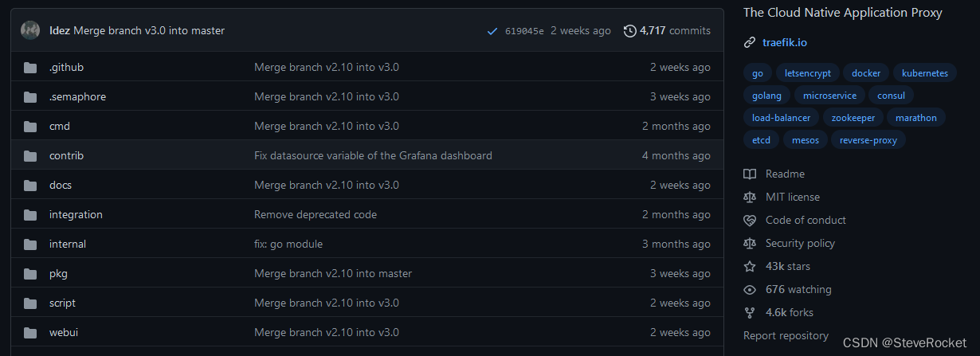Click the forks branch icon

coord(749,312)
